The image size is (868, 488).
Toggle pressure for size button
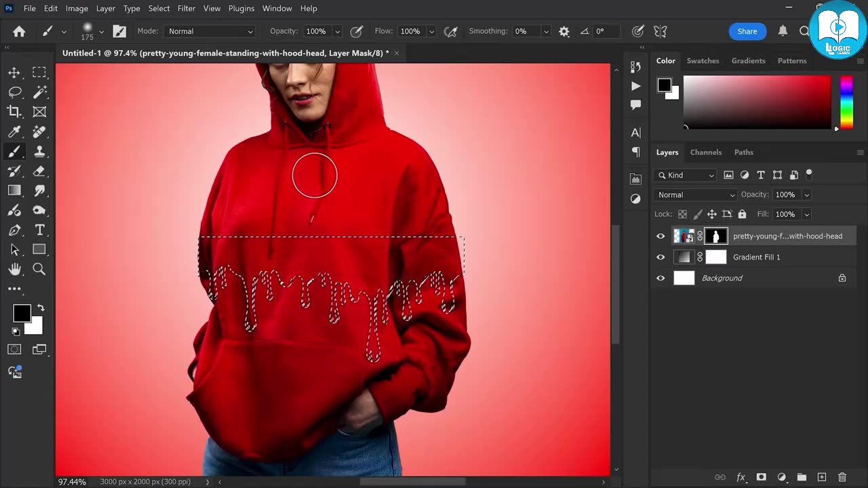(637, 31)
